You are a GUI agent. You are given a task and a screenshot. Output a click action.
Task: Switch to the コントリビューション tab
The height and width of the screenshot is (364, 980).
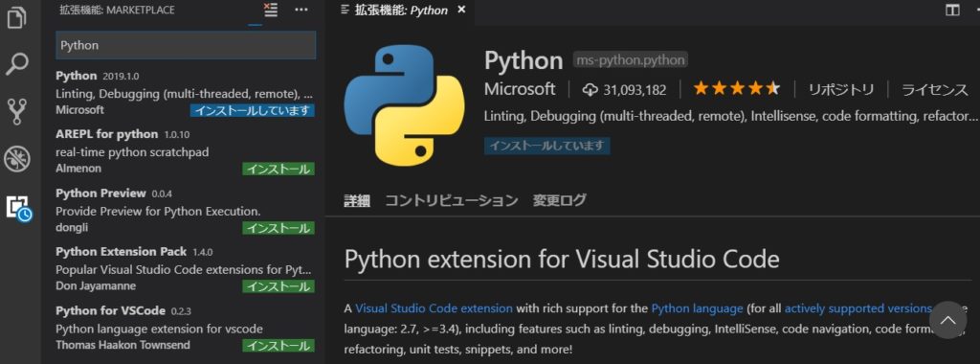(x=452, y=201)
